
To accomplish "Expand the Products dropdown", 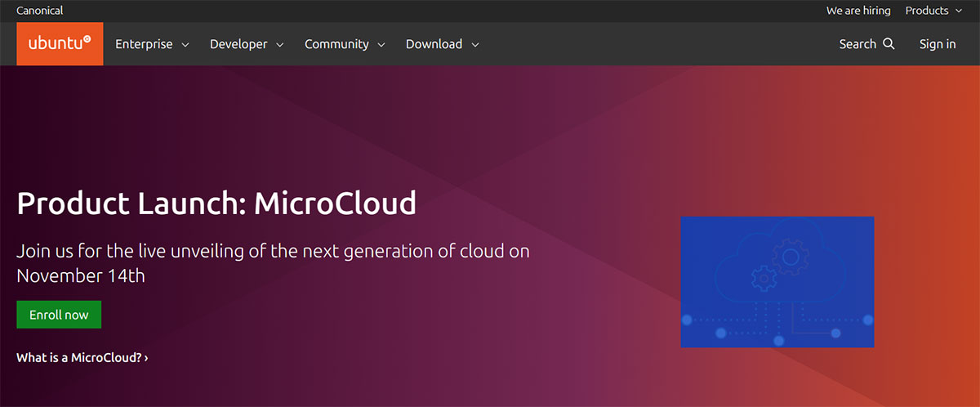I will 933,11.
